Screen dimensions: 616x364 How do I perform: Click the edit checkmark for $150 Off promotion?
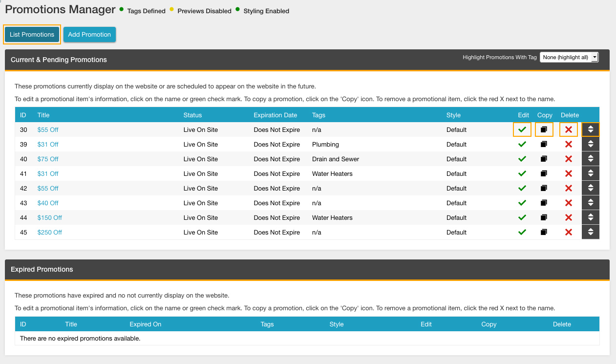coord(522,217)
